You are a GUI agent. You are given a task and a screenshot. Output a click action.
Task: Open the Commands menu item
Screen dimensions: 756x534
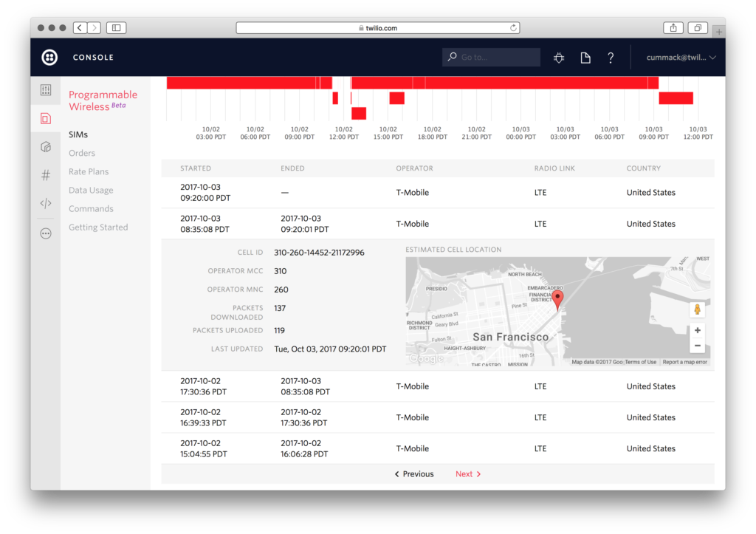tap(91, 208)
